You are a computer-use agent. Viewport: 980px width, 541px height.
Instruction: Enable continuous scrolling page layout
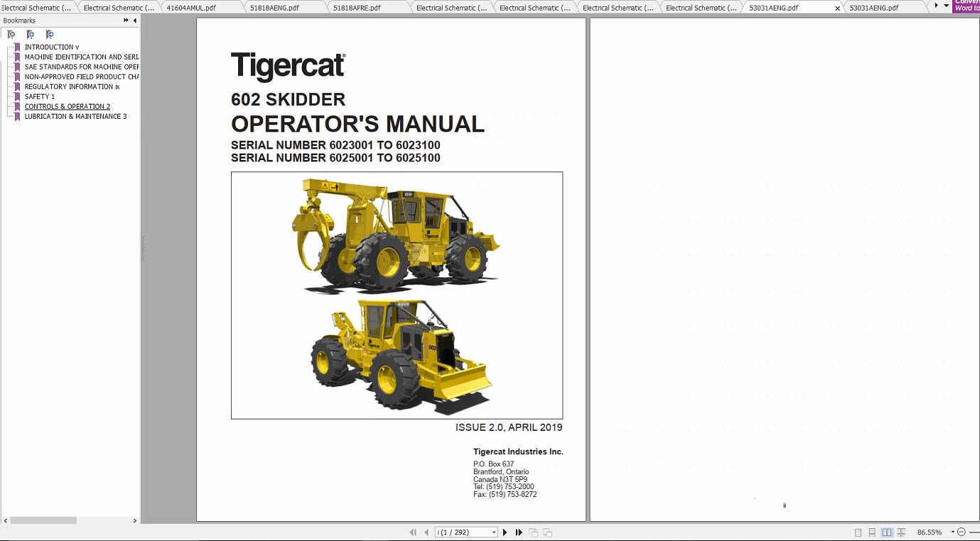coord(873,532)
